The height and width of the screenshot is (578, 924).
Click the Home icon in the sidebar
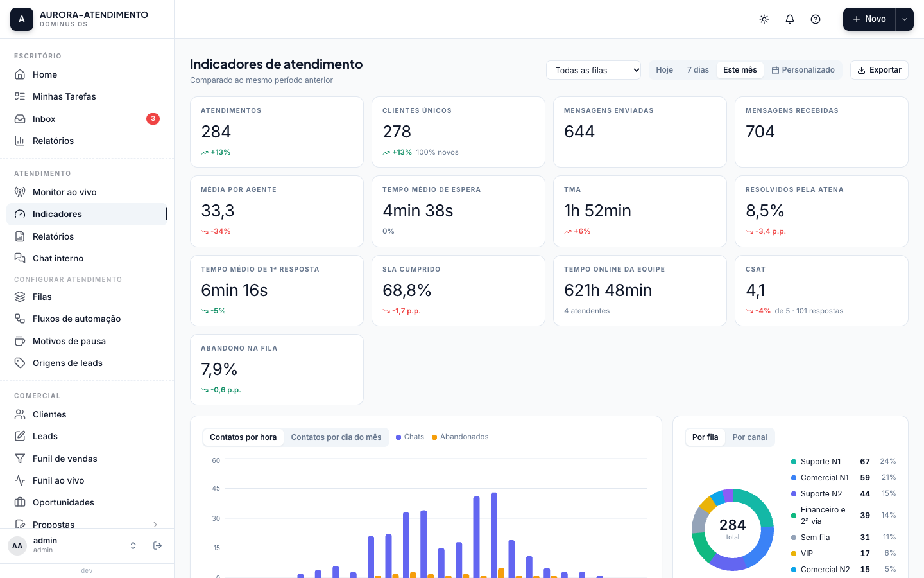pos(20,74)
